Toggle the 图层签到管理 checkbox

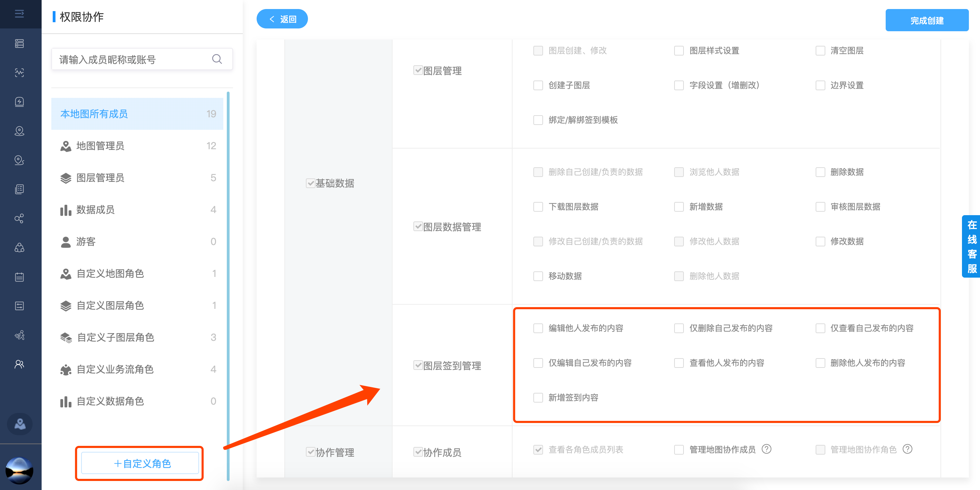(418, 365)
